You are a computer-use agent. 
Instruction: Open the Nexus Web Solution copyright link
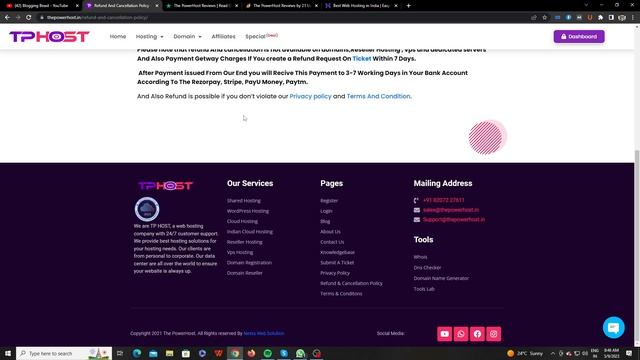click(264, 333)
